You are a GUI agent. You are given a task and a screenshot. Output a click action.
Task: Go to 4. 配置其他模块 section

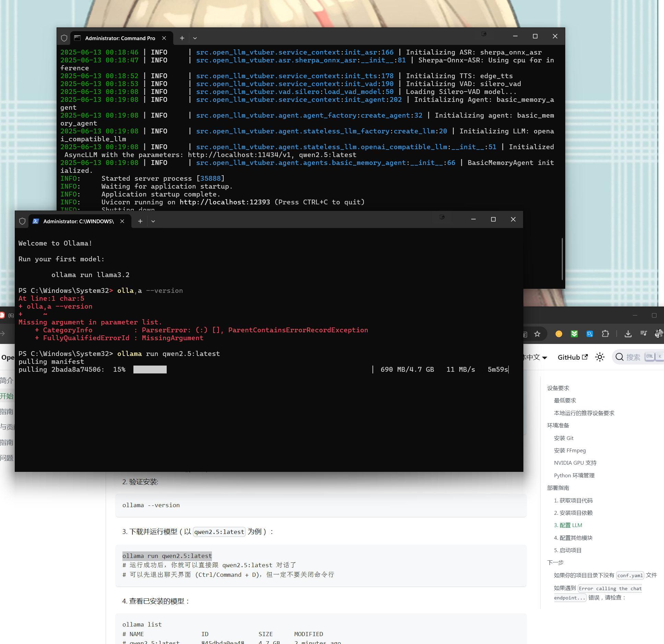[573, 538]
